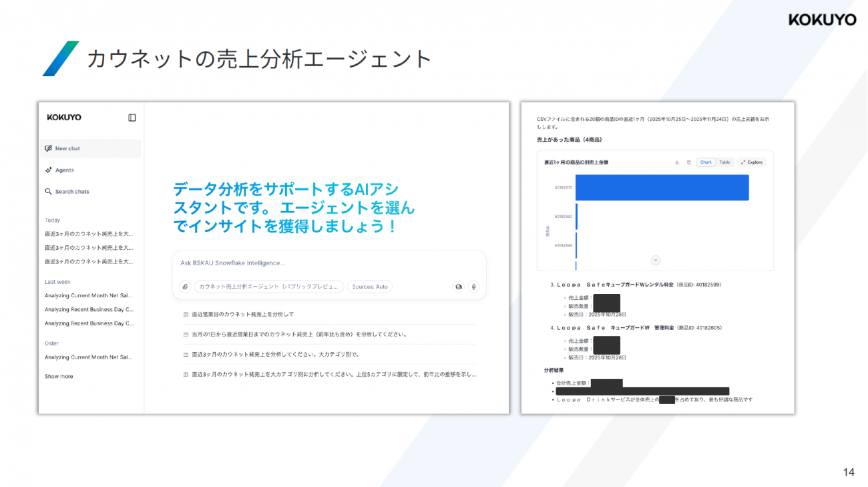This screenshot has height=487, width=868.
Task: Start a New chat from sidebar
Action: pyautogui.click(x=67, y=148)
